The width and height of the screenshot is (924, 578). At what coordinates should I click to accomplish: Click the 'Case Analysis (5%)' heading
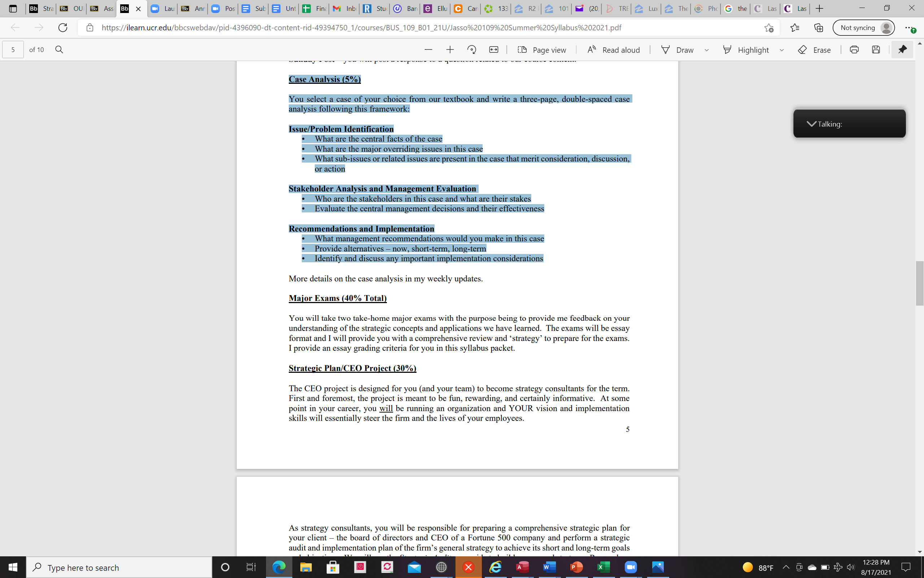tap(324, 79)
